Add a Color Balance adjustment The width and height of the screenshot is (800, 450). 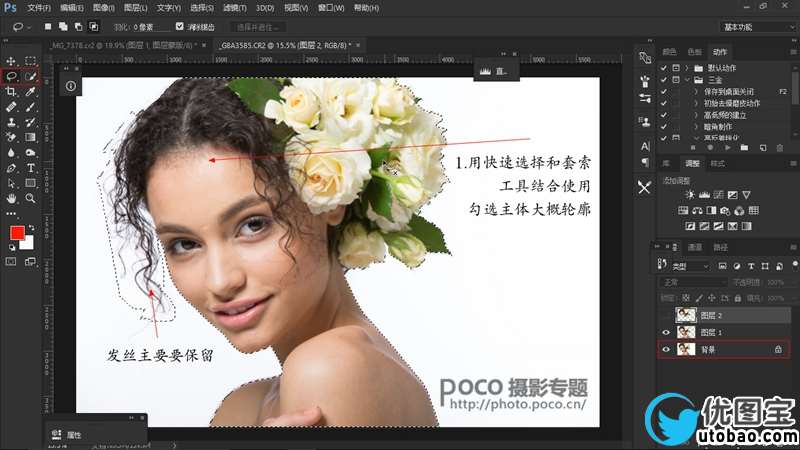[x=697, y=211]
